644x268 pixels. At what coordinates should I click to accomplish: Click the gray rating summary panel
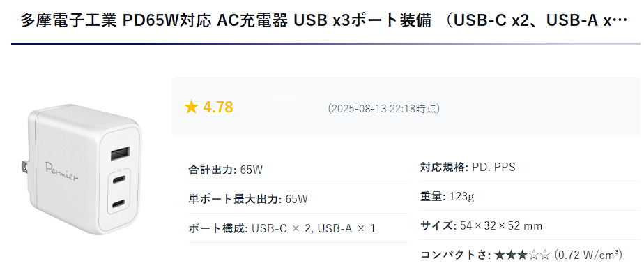pos(406,106)
